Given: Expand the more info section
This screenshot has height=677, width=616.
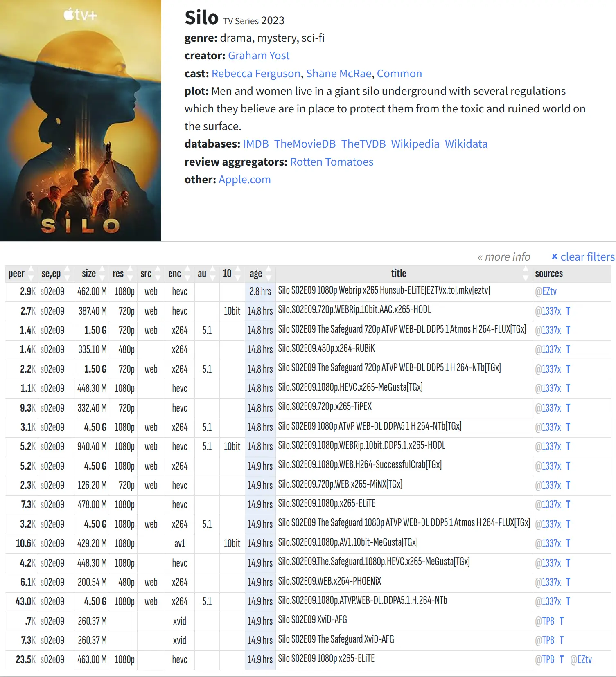Looking at the screenshot, I should tap(504, 257).
